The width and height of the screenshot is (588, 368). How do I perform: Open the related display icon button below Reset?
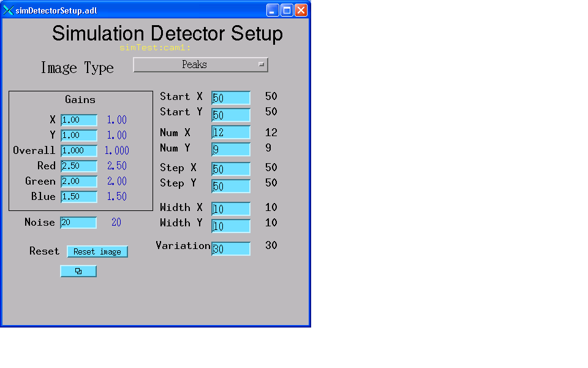(78, 271)
